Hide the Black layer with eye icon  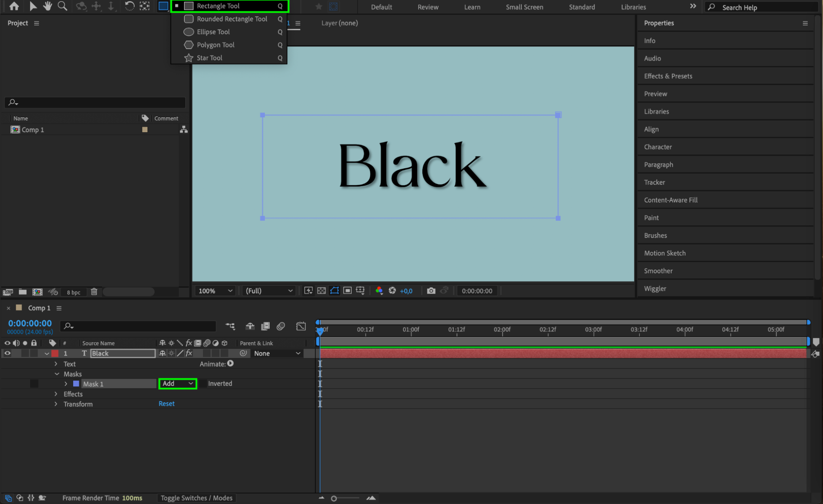click(x=7, y=353)
